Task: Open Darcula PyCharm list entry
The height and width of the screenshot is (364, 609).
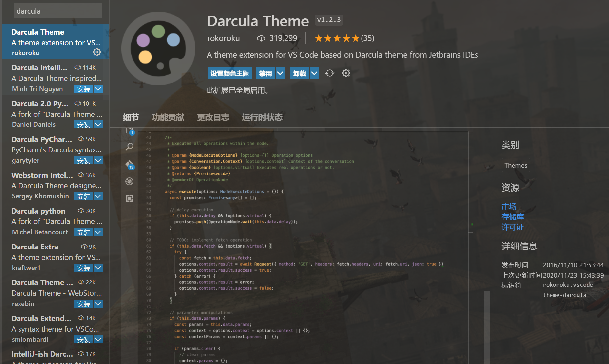Action: pyautogui.click(x=56, y=149)
